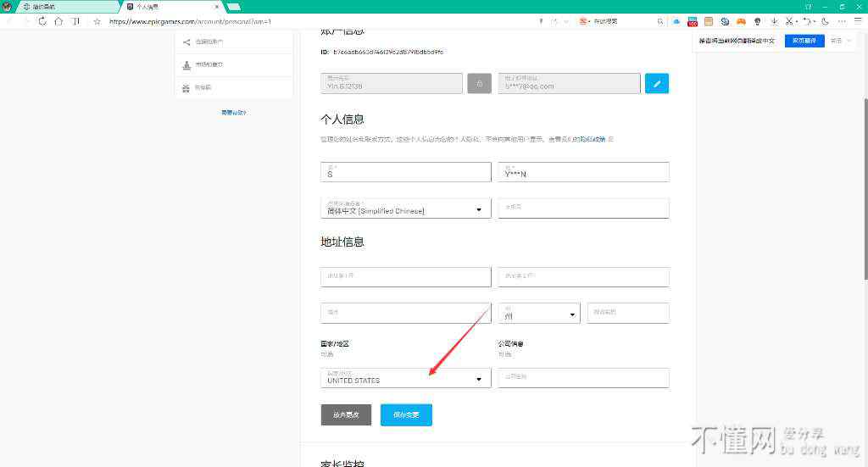
Task: Click the scissors screenshot tool icon
Action: tap(789, 21)
